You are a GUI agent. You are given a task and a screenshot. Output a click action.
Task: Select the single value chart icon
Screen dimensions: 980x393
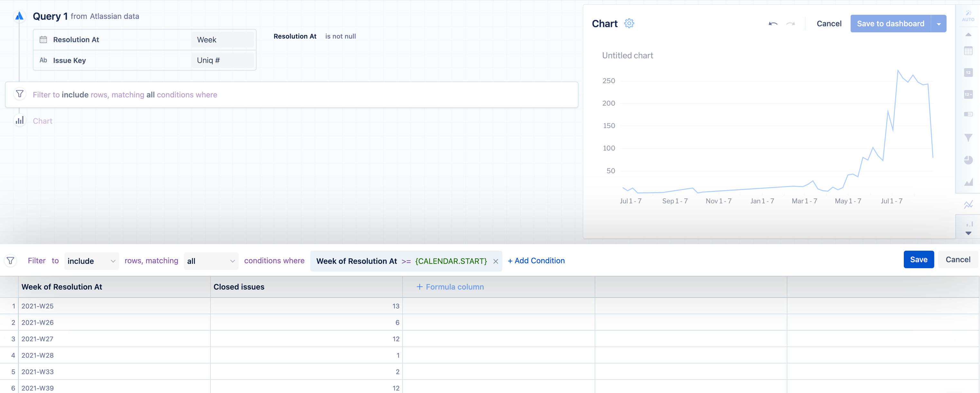point(968,73)
